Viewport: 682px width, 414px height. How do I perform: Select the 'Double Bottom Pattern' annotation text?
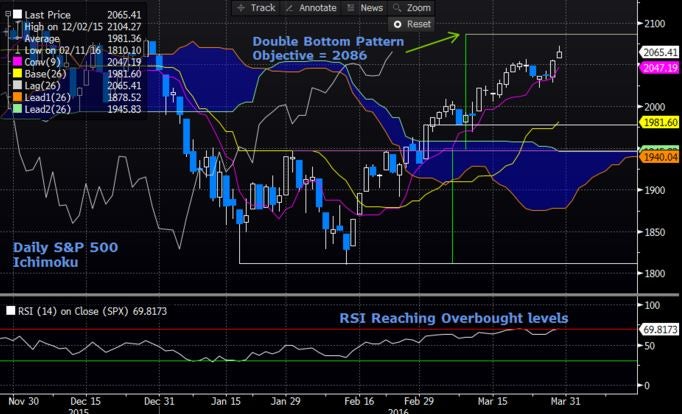pos(328,42)
